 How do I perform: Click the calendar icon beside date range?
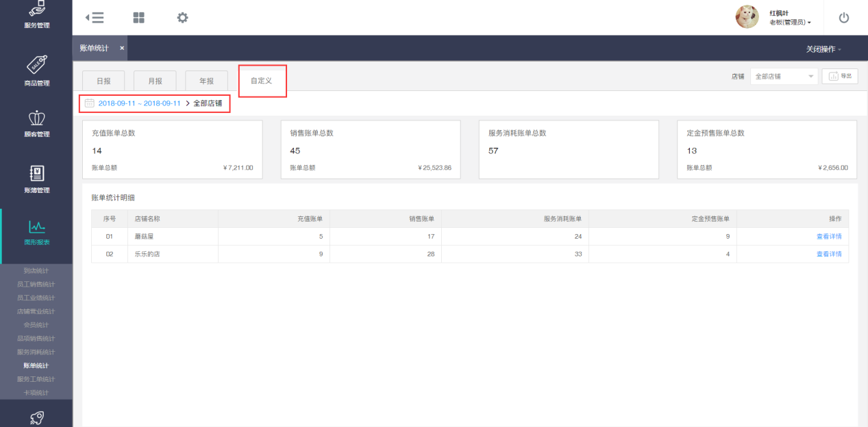point(89,103)
